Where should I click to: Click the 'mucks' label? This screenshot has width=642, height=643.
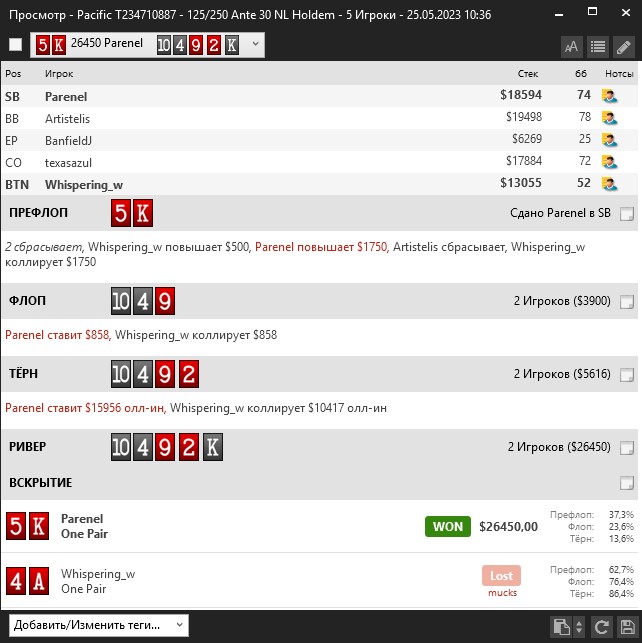(x=502, y=593)
